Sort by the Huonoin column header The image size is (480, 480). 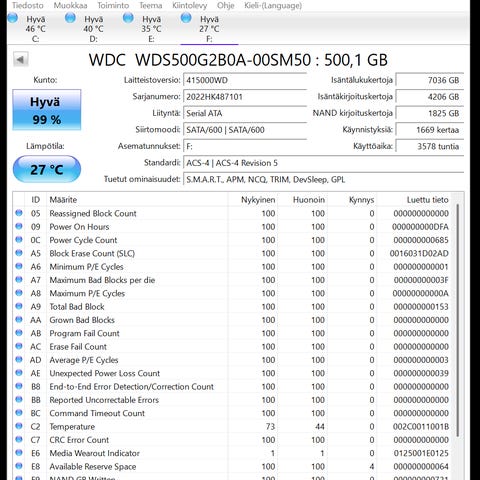(x=303, y=200)
